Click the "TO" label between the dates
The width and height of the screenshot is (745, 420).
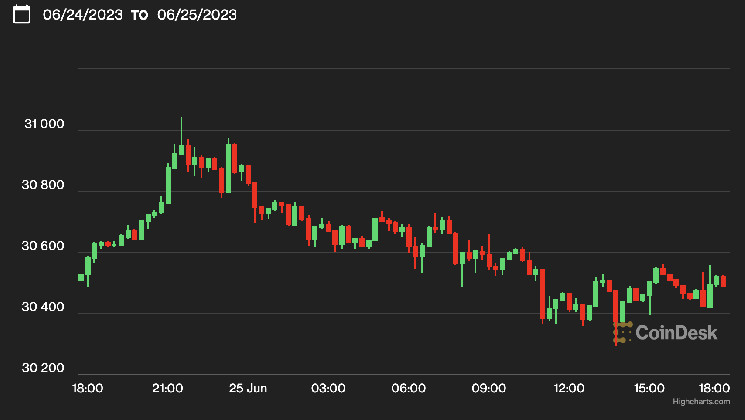[140, 15]
